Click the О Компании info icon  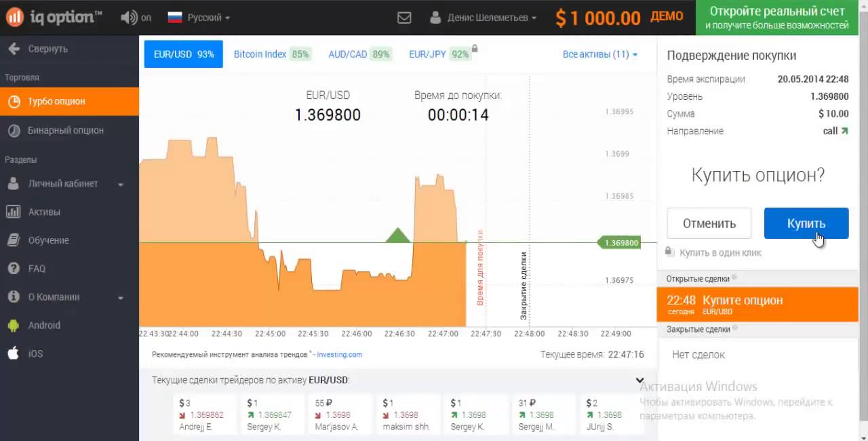(13, 297)
